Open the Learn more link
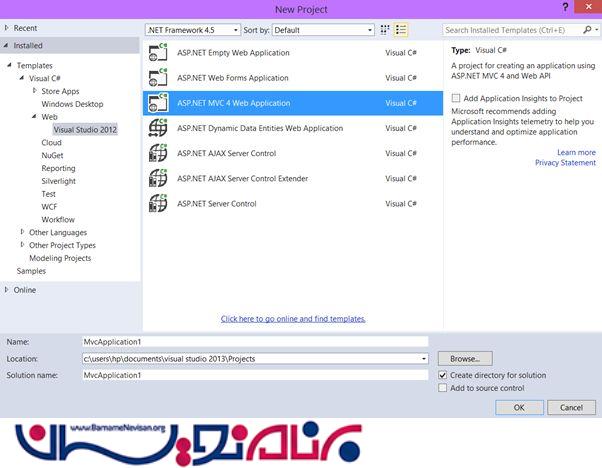 576,152
